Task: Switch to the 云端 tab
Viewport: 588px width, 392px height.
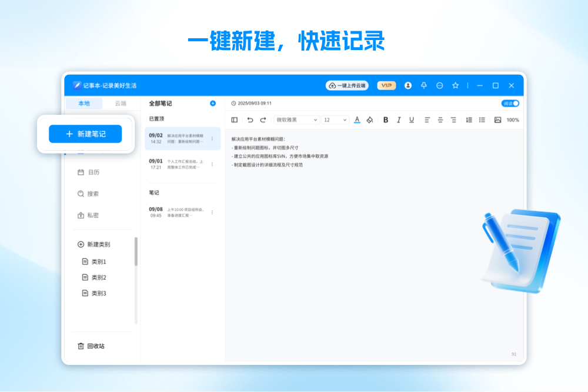Action: [x=121, y=103]
